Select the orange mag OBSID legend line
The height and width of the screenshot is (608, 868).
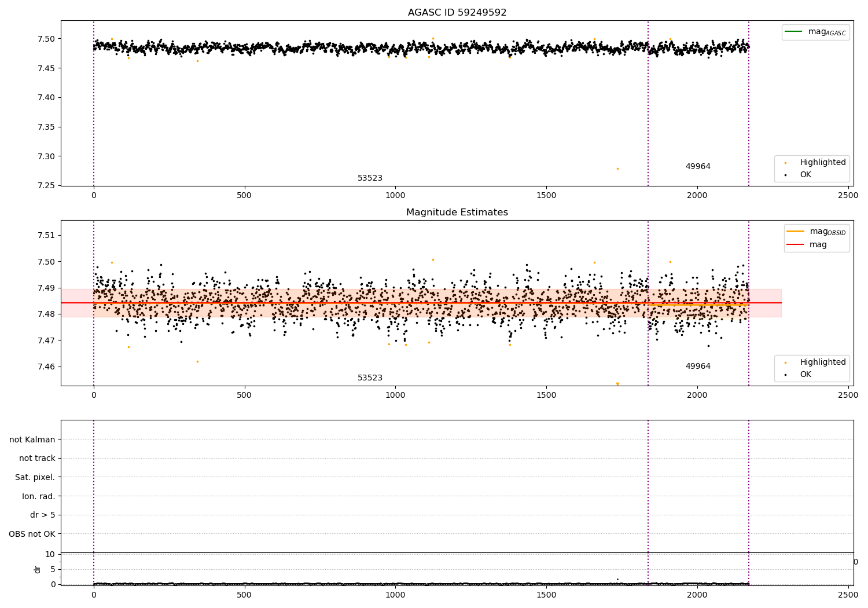pyautogui.click(x=796, y=231)
